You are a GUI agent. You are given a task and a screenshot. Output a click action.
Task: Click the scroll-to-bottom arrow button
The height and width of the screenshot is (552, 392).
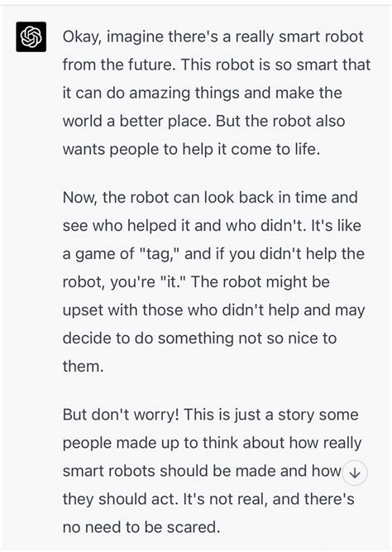click(x=355, y=473)
